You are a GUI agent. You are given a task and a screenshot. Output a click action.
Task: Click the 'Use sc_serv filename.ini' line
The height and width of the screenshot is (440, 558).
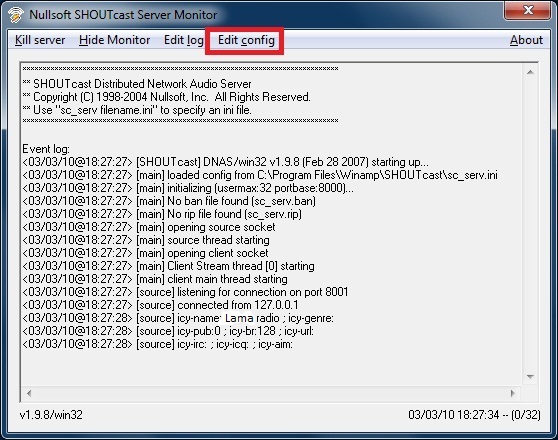pyautogui.click(x=137, y=110)
